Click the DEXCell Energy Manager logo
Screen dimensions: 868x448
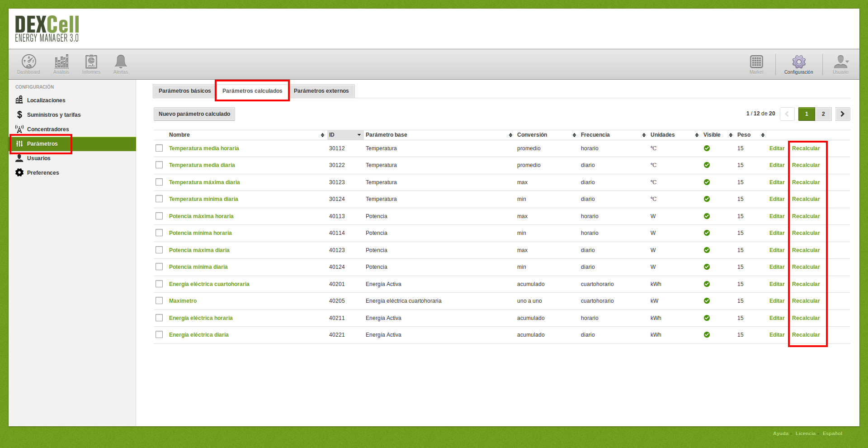[47, 29]
